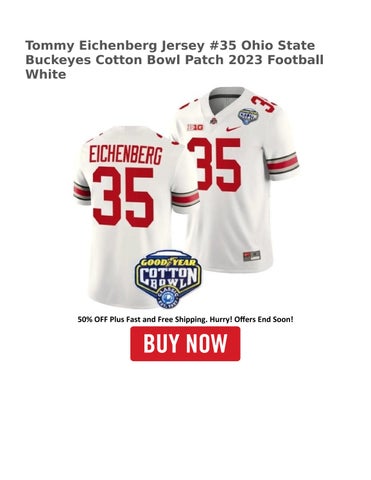Click the striped left sleeve of the back jersey

pyautogui.click(x=82, y=193)
